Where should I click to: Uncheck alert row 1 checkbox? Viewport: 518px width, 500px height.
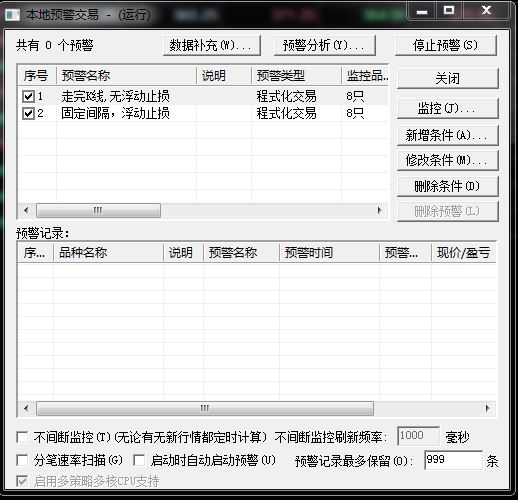pyautogui.click(x=28, y=96)
